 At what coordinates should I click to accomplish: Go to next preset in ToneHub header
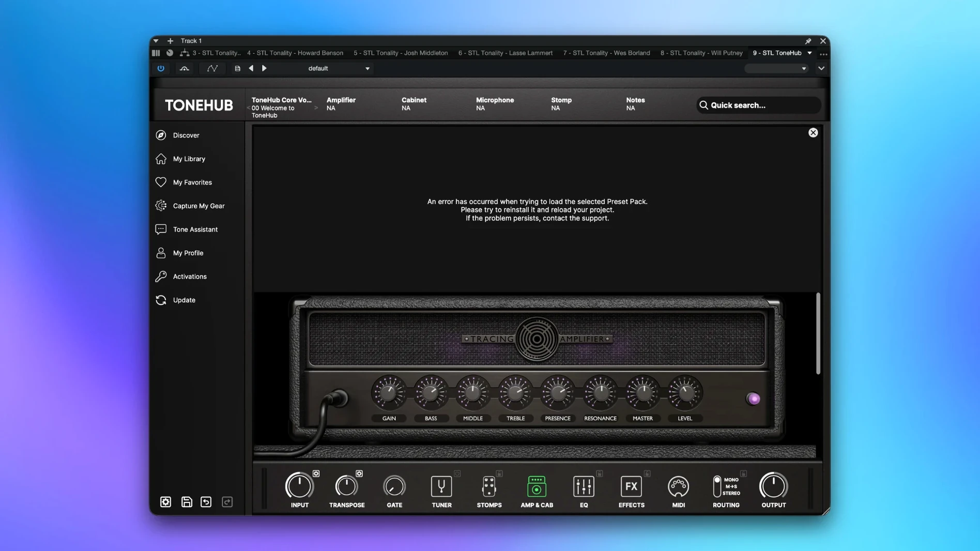[316, 108]
